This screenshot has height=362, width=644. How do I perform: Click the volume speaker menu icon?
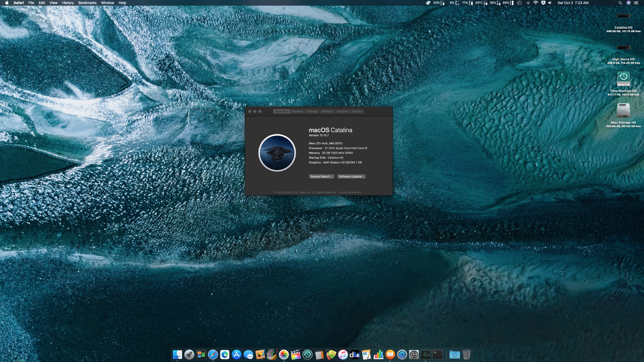[550, 3]
